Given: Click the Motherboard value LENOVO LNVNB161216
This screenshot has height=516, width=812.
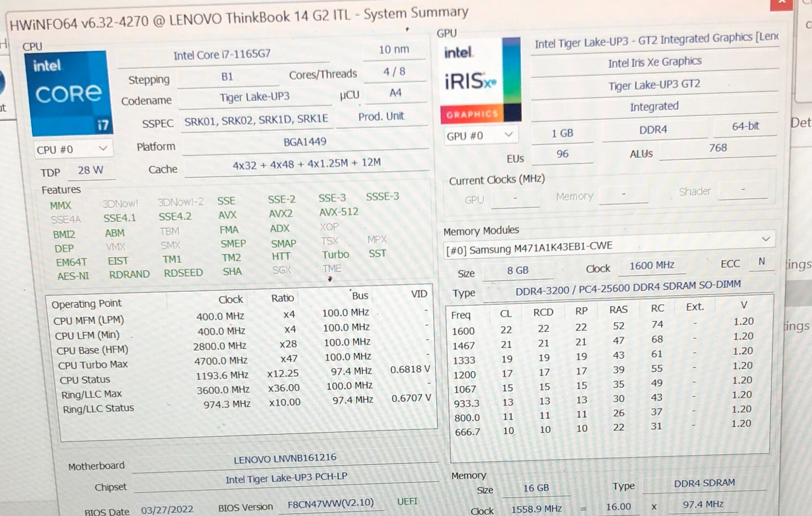Looking at the screenshot, I should click(285, 459).
